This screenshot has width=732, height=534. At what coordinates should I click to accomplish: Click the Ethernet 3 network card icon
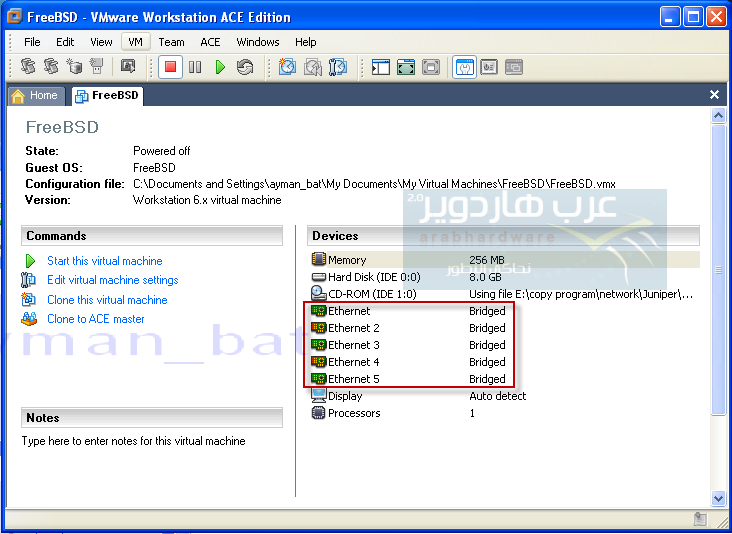[318, 344]
